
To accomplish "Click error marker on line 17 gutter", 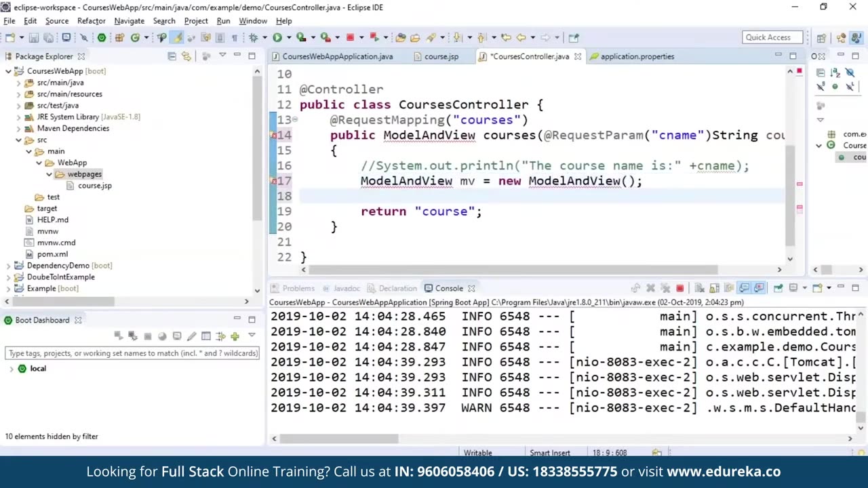I will pos(273,181).
